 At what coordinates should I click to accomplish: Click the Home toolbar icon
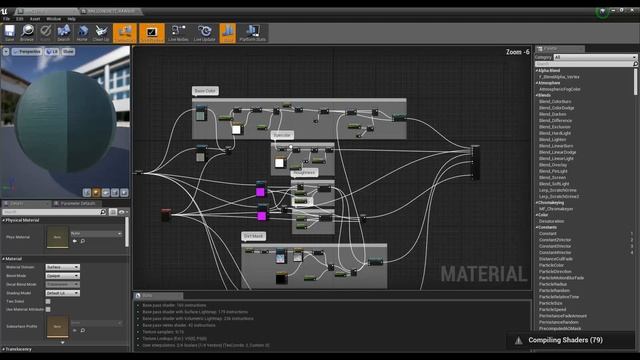click(x=82, y=33)
